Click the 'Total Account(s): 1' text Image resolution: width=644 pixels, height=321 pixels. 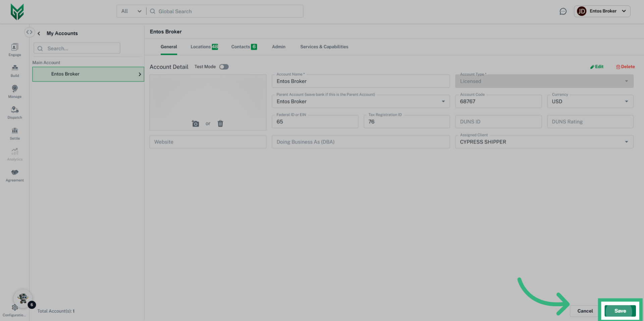click(56, 311)
